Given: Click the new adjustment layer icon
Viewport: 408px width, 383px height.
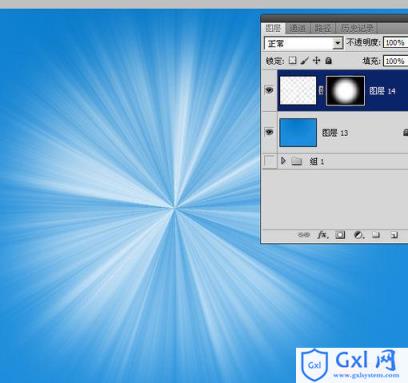Looking at the screenshot, I should (358, 235).
